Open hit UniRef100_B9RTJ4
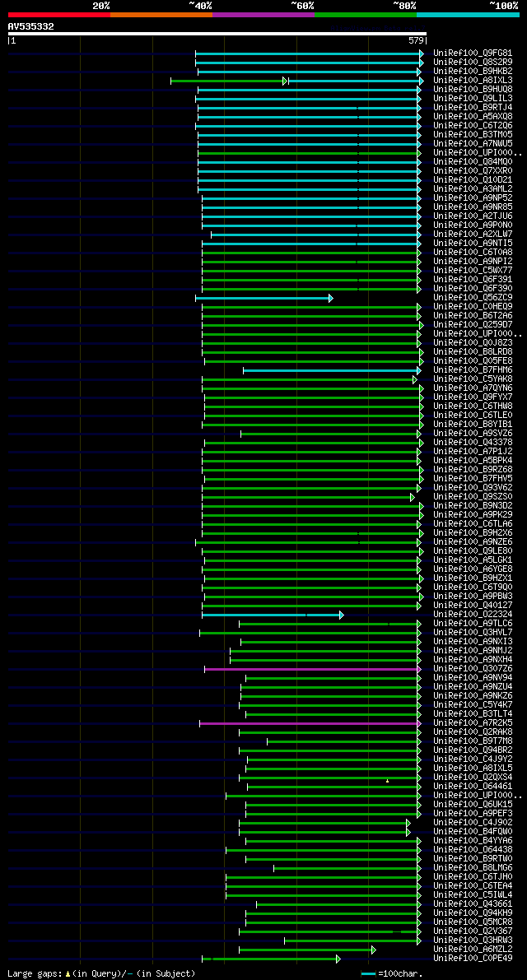This screenshot has height=980, width=527. pos(473,108)
